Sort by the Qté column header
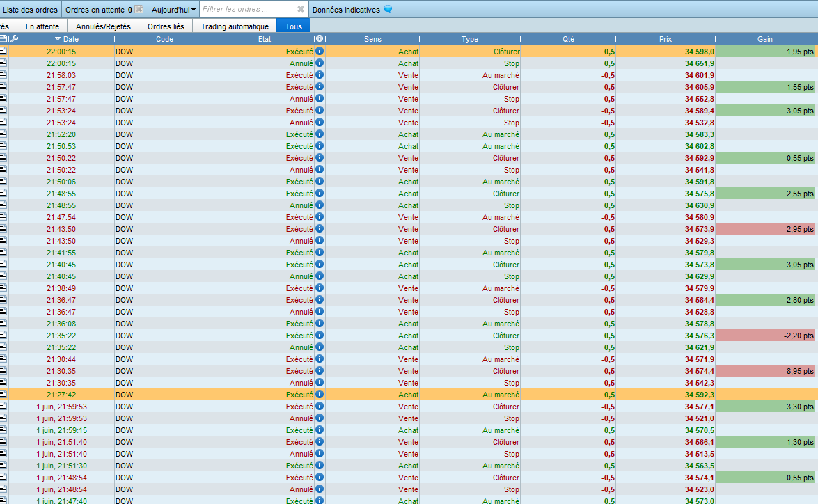 [x=568, y=39]
